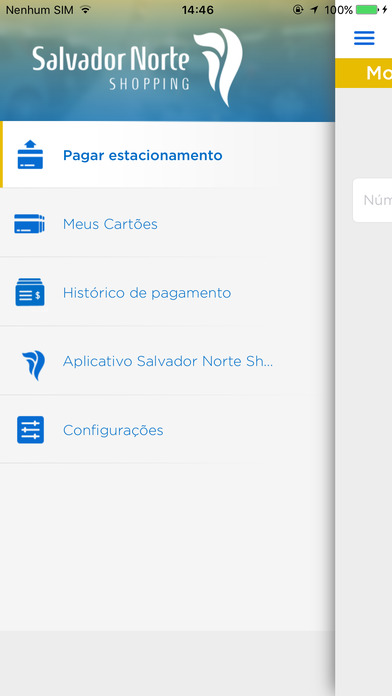This screenshot has height=696, width=392.
Task: Click the parking payment card icon
Action: click(x=30, y=154)
